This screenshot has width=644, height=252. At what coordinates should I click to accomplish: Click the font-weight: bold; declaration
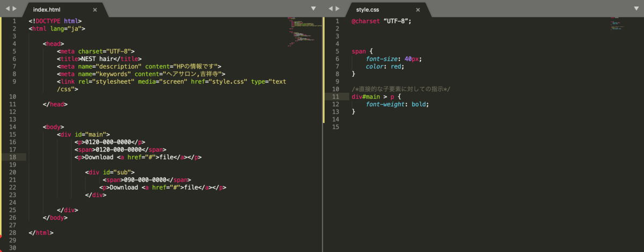(x=398, y=104)
